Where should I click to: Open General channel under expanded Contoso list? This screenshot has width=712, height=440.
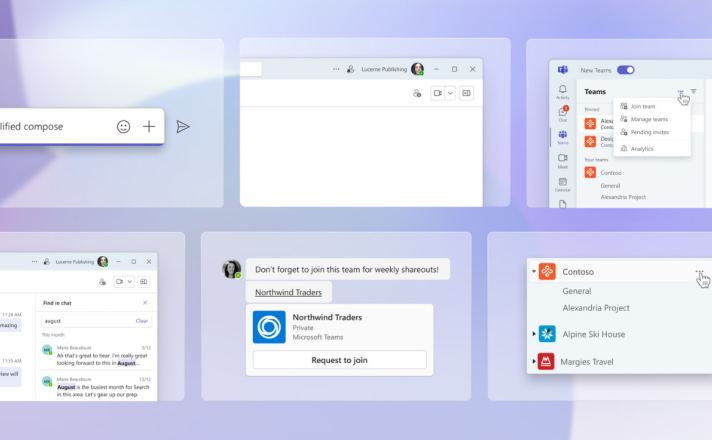[x=577, y=291]
